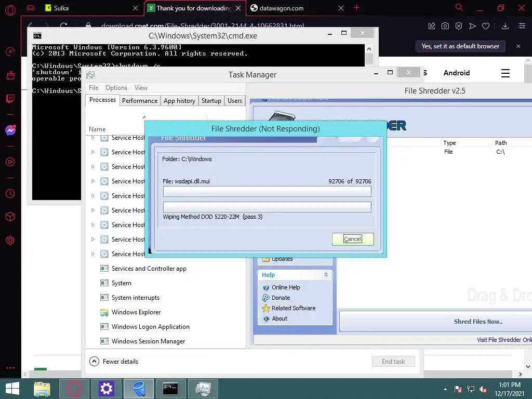The height and width of the screenshot is (399, 532).
Task: Select Windows Explorer process row
Action: point(166,312)
